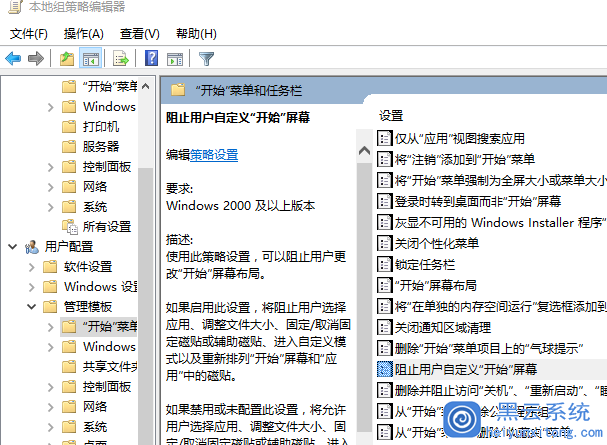This screenshot has width=607, height=445.
Task: Click the description pane scroll-up arrow
Action: [364, 151]
